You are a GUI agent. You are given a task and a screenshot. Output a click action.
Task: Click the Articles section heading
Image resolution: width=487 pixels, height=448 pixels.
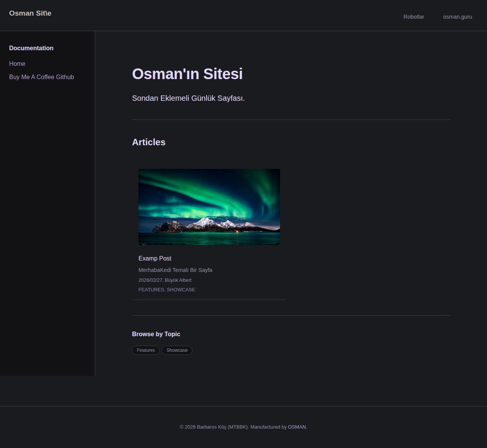[x=149, y=142]
